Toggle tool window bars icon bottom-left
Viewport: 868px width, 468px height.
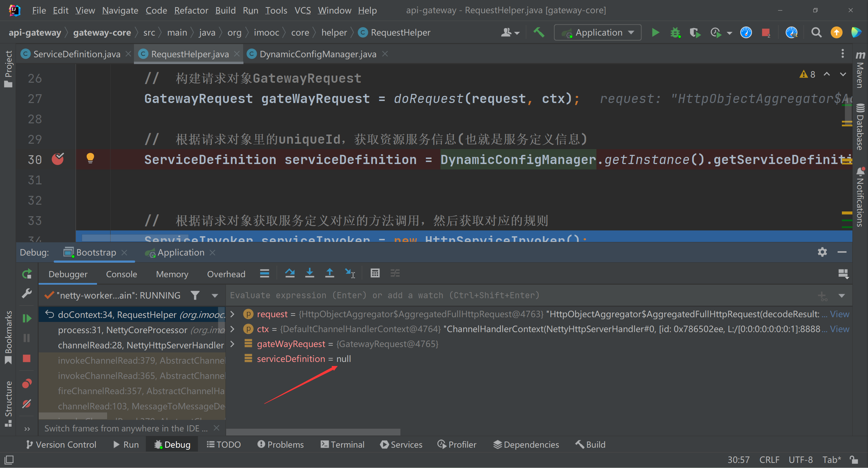tap(9, 460)
